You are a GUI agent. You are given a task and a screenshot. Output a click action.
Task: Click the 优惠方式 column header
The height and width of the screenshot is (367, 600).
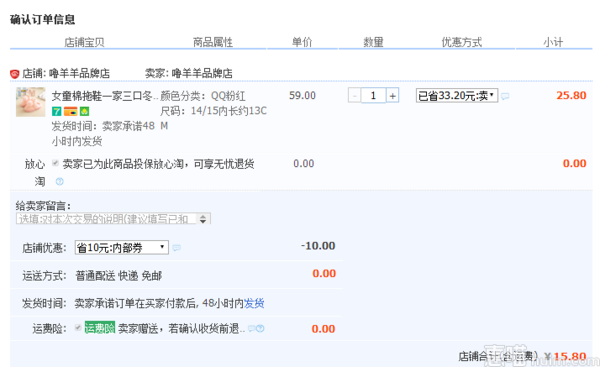[x=461, y=42]
